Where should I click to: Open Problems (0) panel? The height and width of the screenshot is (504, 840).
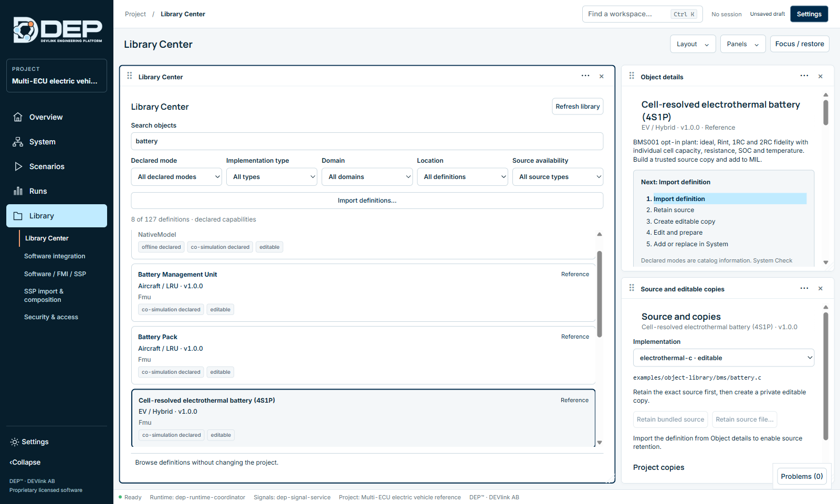click(802, 476)
